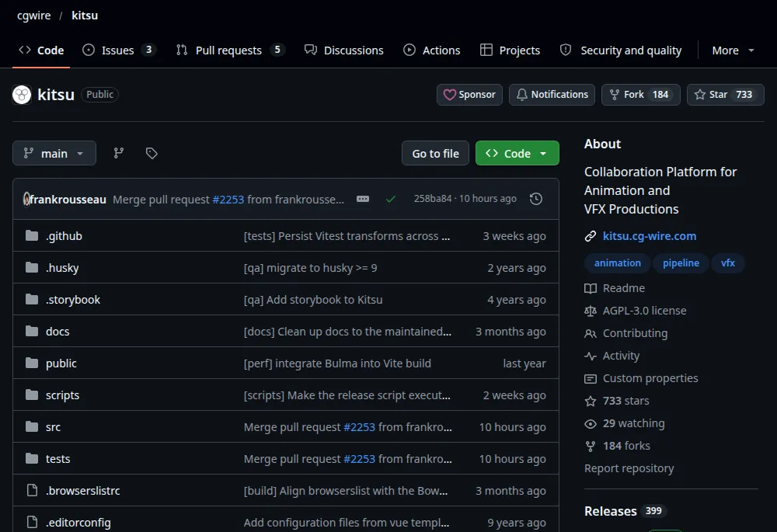Open commit hash 258ba84

(433, 199)
